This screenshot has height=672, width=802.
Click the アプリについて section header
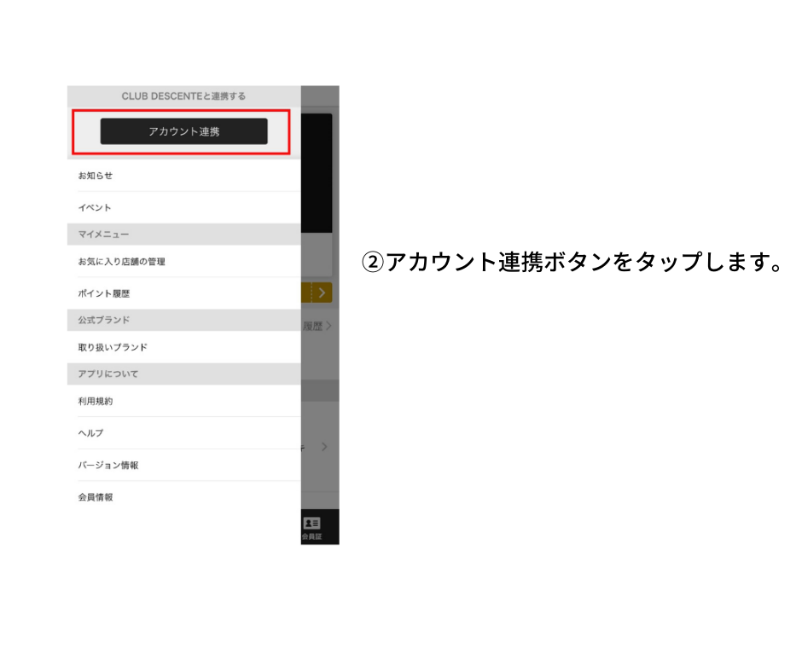(x=183, y=374)
